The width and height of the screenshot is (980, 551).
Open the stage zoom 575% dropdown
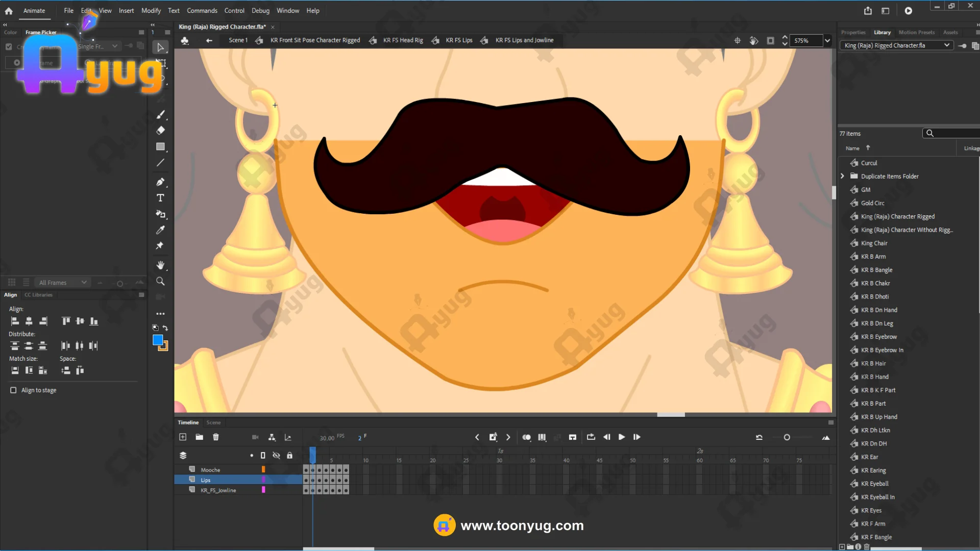[827, 41]
